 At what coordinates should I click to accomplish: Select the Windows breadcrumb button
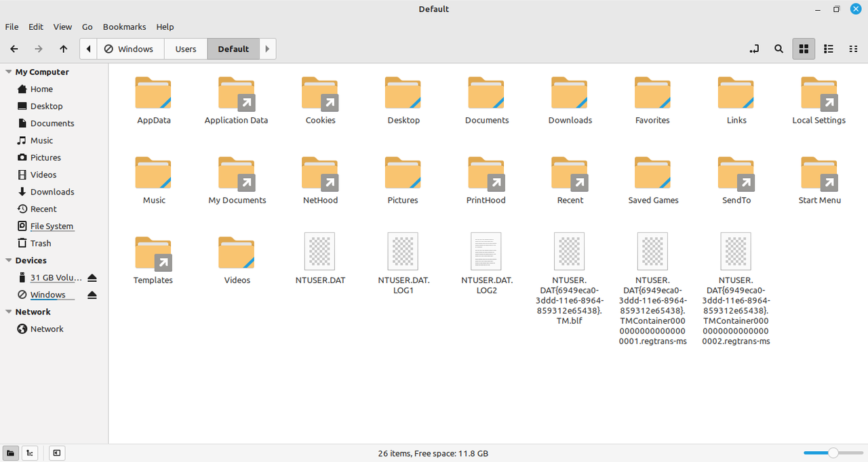(x=131, y=49)
